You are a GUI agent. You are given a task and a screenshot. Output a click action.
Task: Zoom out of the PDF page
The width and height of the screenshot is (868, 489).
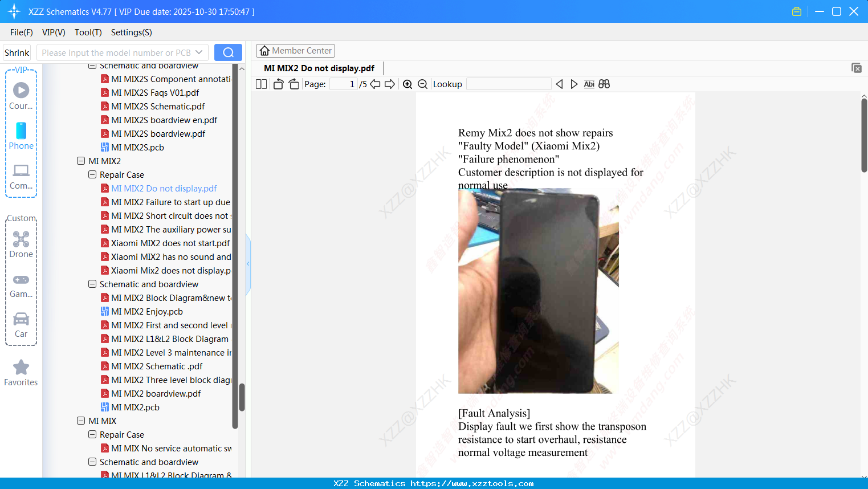[x=422, y=84]
